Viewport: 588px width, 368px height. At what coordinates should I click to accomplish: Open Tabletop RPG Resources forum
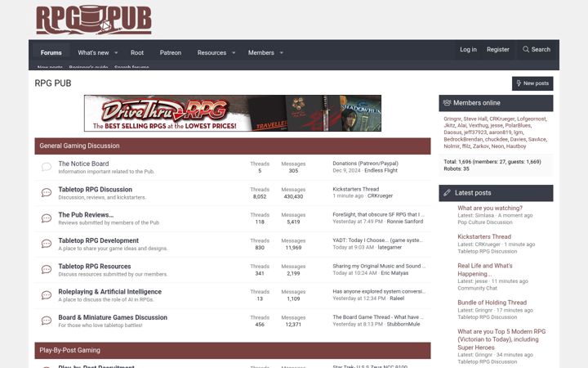pyautogui.click(x=95, y=267)
